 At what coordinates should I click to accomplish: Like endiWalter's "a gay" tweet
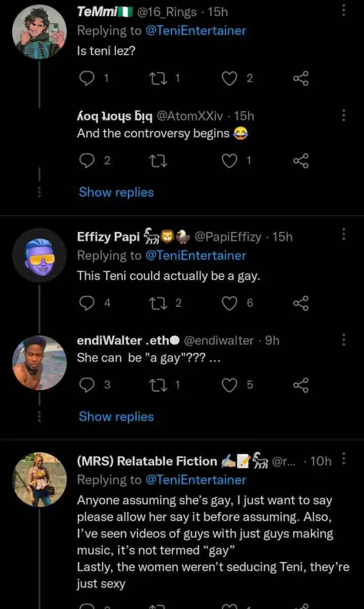[x=230, y=385]
